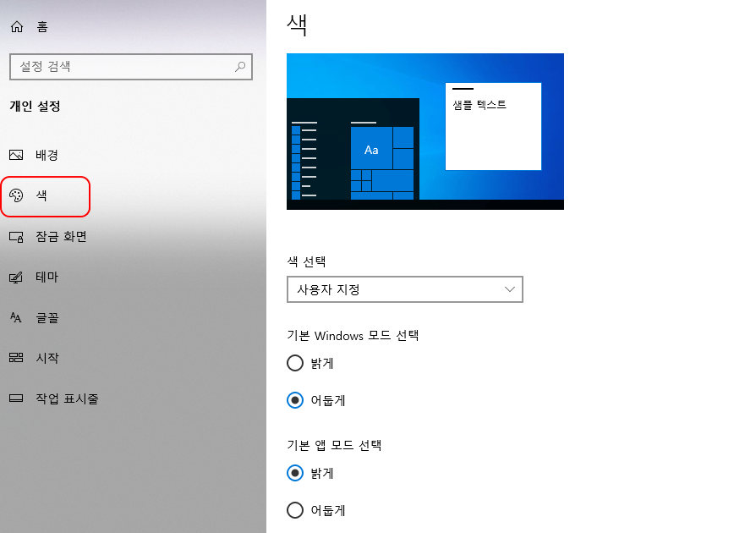This screenshot has width=756, height=533.
Task: Open the 시작 settings page
Action: tap(47, 358)
